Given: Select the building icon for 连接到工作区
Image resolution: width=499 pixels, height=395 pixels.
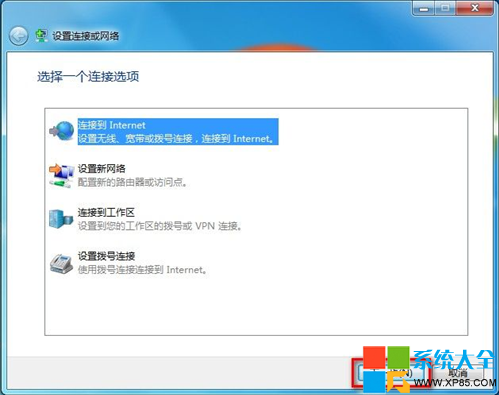Looking at the screenshot, I should pyautogui.click(x=61, y=219).
